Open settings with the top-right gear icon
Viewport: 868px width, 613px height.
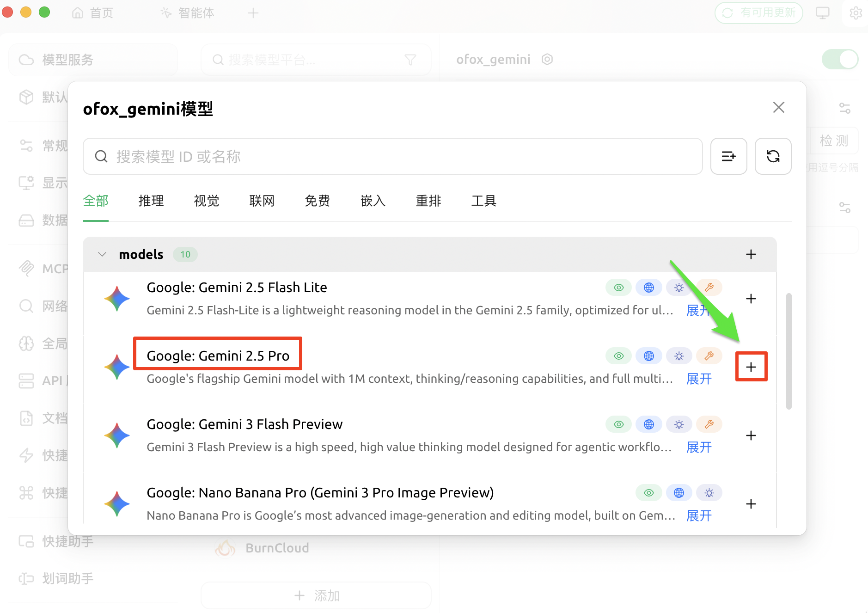pos(856,13)
